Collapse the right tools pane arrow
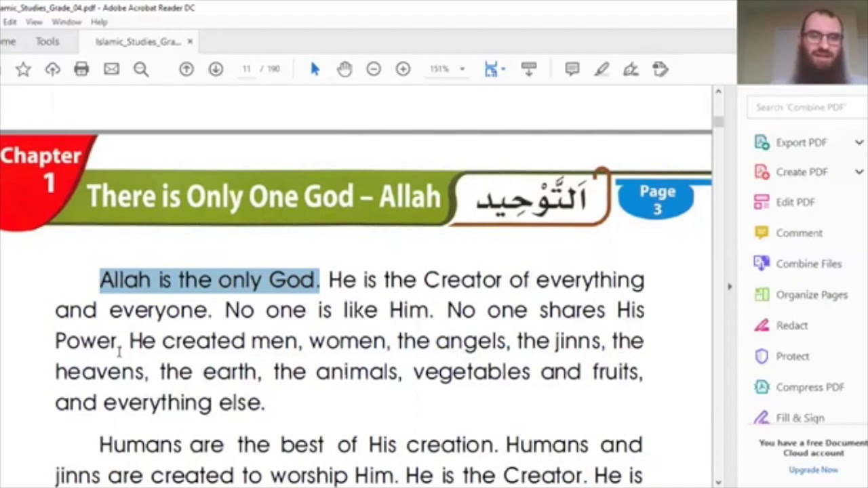The width and height of the screenshot is (868, 488). (x=730, y=287)
